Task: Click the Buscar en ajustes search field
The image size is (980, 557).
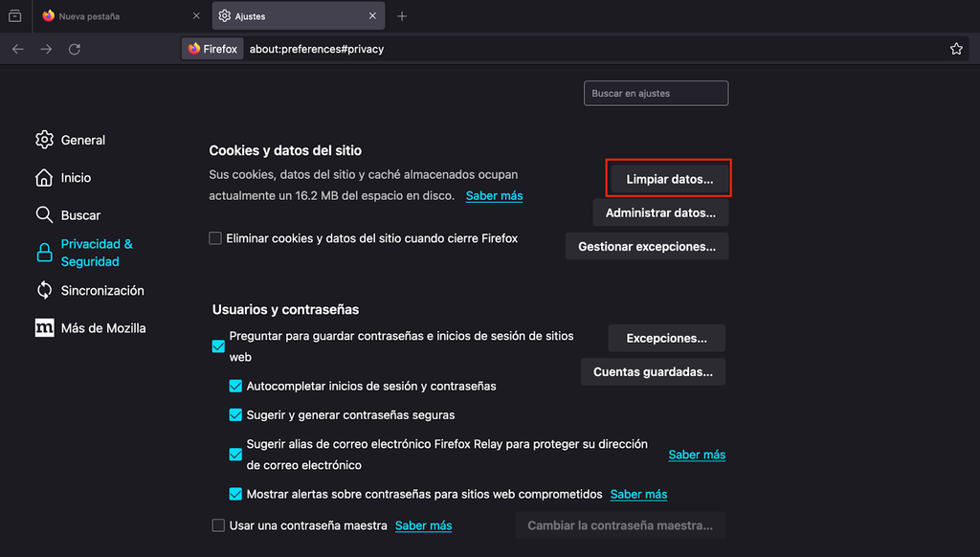Action: coord(656,93)
